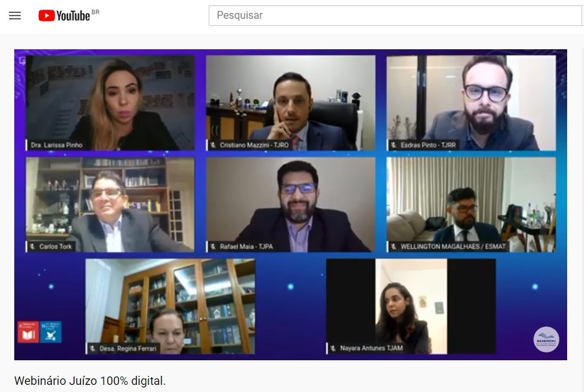584x392 pixels.
Task: Click the EMERON watermark logo
Action: [546, 339]
